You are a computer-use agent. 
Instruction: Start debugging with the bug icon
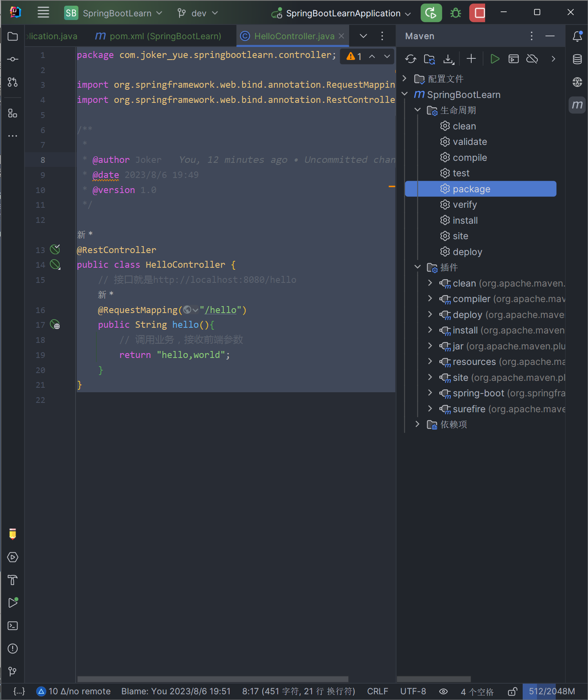pos(456,13)
